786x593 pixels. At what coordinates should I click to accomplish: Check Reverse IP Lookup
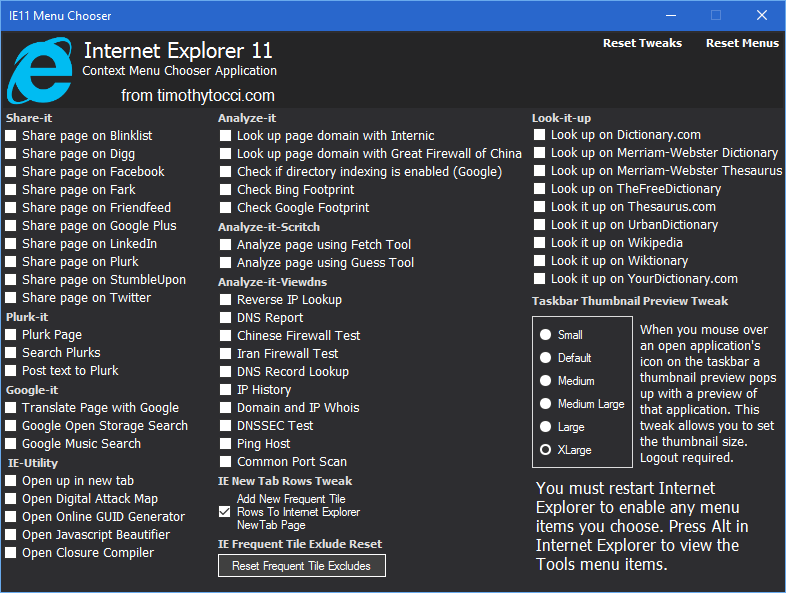pyautogui.click(x=226, y=300)
